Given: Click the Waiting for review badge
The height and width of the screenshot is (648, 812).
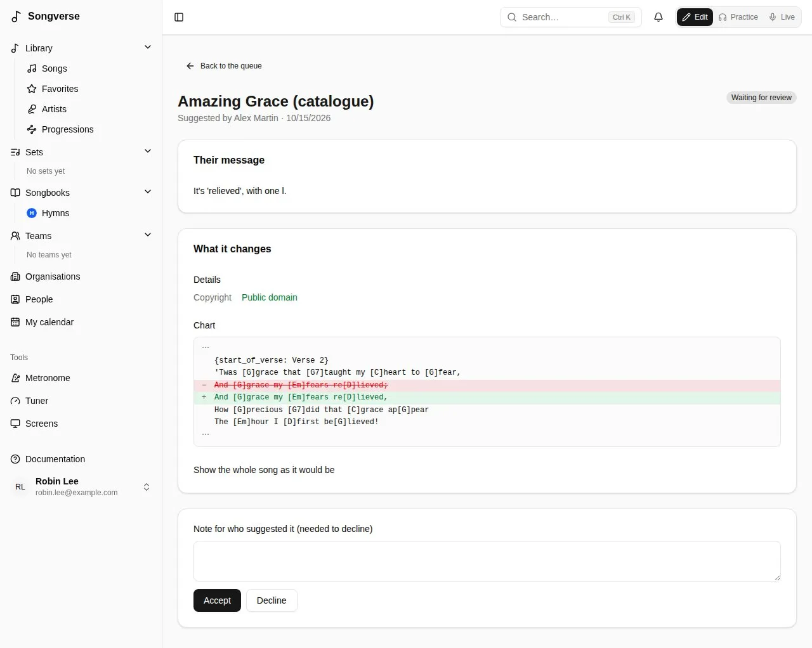Looking at the screenshot, I should (761, 98).
